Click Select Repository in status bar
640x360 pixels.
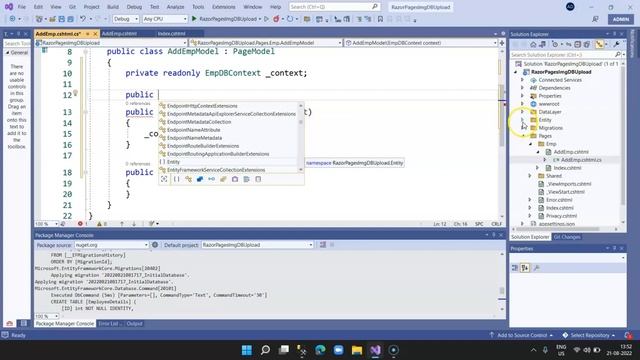click(589, 335)
